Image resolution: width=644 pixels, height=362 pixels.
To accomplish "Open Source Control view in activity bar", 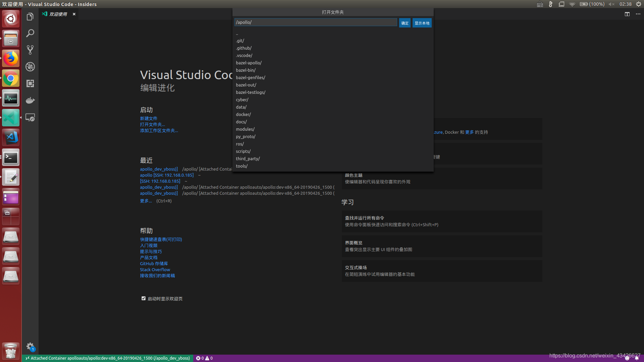I will [x=30, y=50].
